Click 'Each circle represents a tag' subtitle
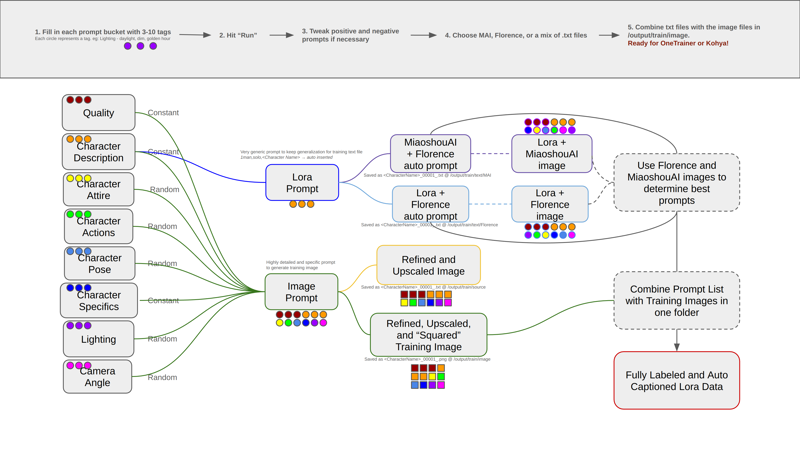800x450 pixels. coord(103,39)
